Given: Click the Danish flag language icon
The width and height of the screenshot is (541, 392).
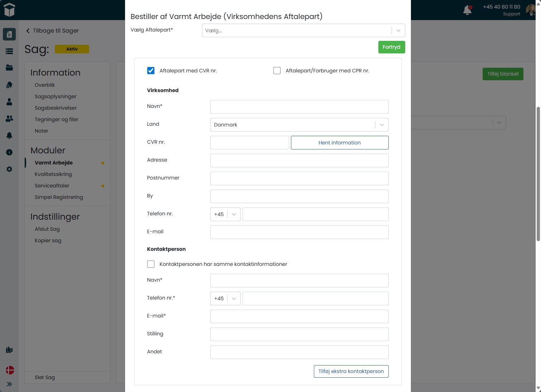Looking at the screenshot, I should click(10, 370).
